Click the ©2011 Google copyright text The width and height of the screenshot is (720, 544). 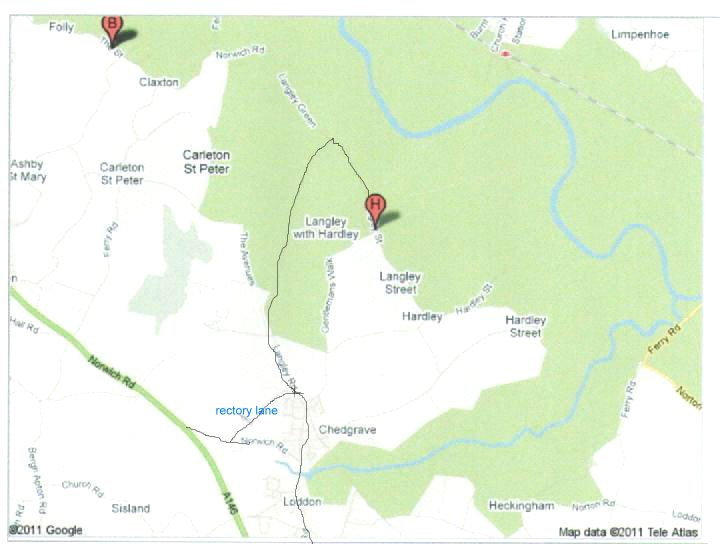point(45,530)
